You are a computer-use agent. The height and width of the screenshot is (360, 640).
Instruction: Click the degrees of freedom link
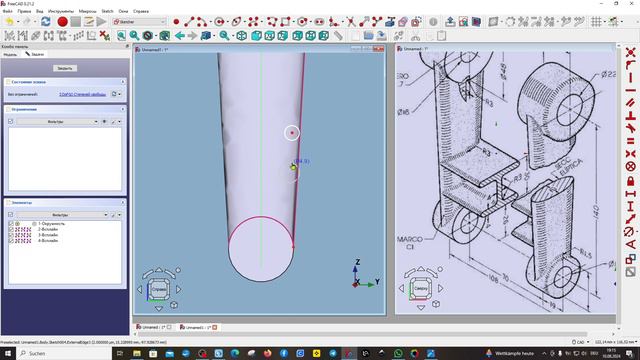pos(83,94)
